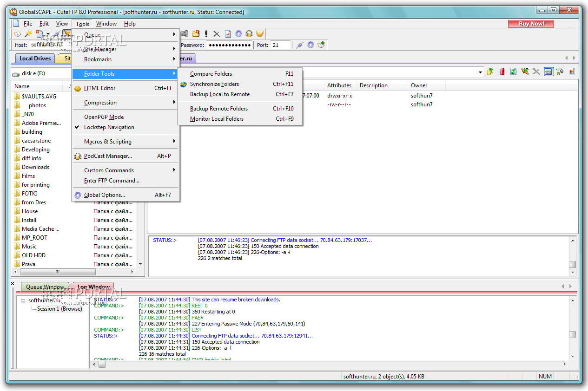Click the exclamation mark execute icon
588x391 pixels.
pyautogui.click(x=206, y=34)
